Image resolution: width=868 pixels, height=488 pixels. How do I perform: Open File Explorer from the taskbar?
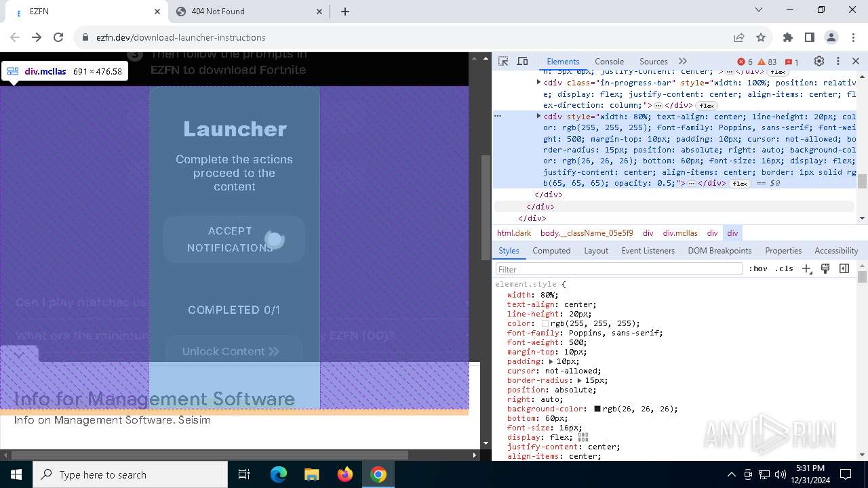tap(312, 474)
